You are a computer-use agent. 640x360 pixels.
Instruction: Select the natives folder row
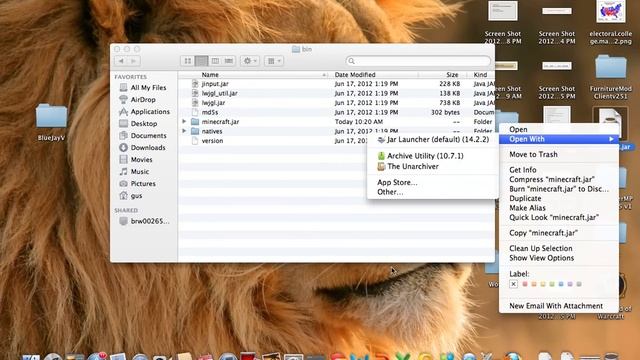336,131
